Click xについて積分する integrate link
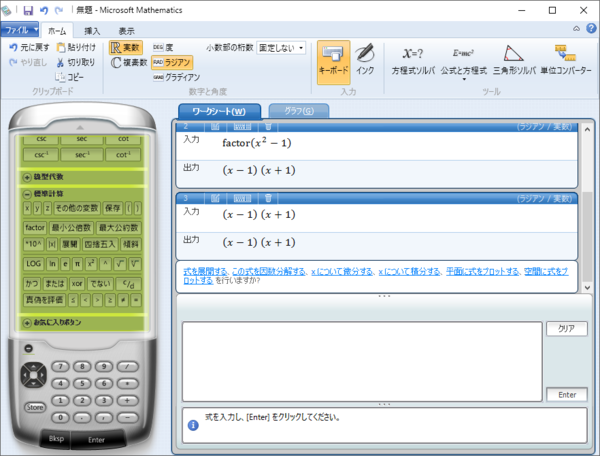This screenshot has height=456, width=600. point(409,272)
